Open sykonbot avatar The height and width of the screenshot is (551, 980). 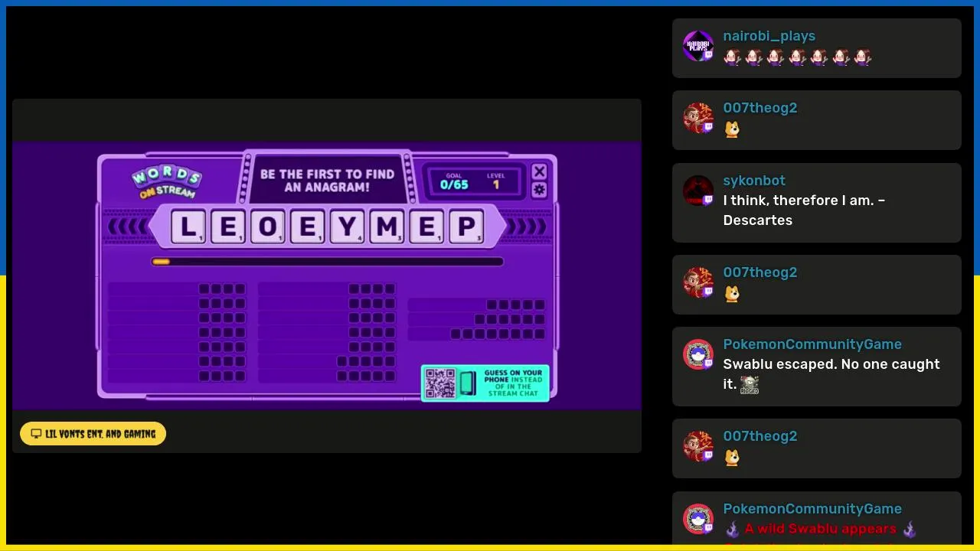tap(697, 191)
